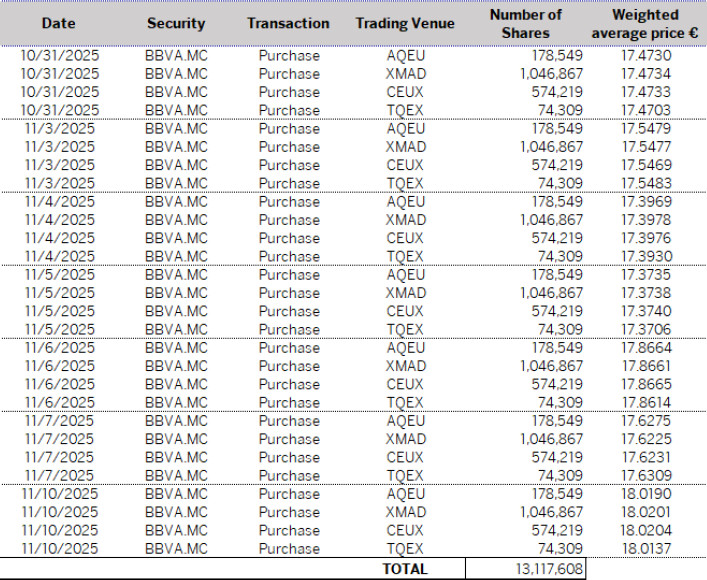This screenshot has height=580, width=707.
Task: Click the 17.3978 price cell
Action: [645, 220]
